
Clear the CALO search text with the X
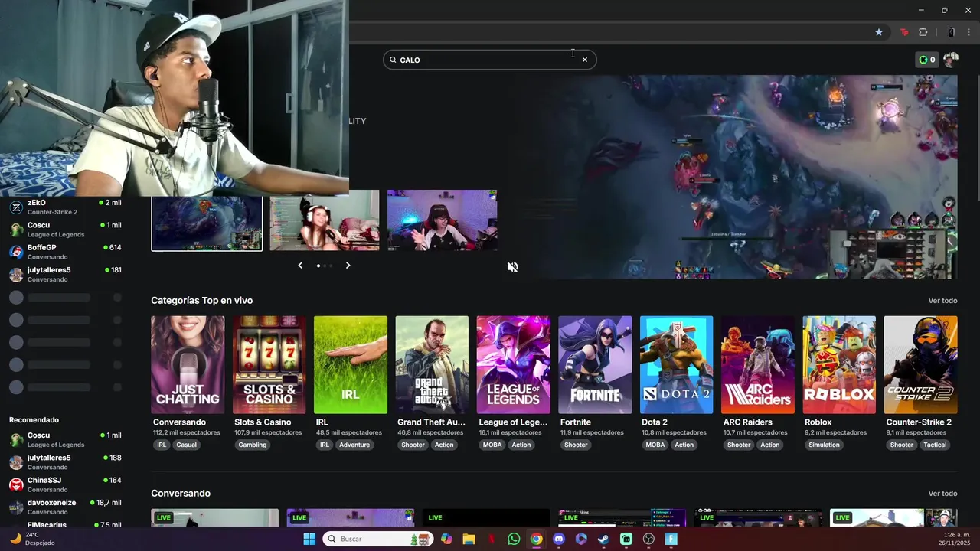click(x=585, y=60)
